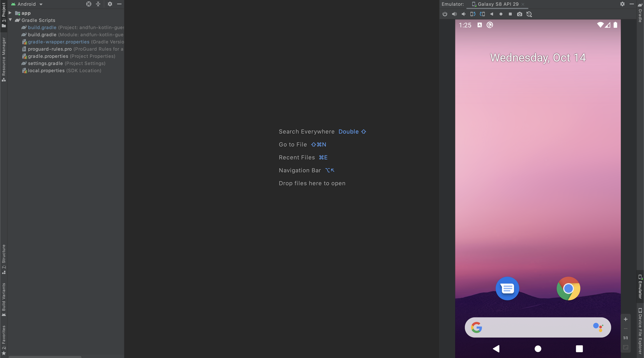Open the Resource Manager side tab
The image size is (644, 358).
coord(3,59)
